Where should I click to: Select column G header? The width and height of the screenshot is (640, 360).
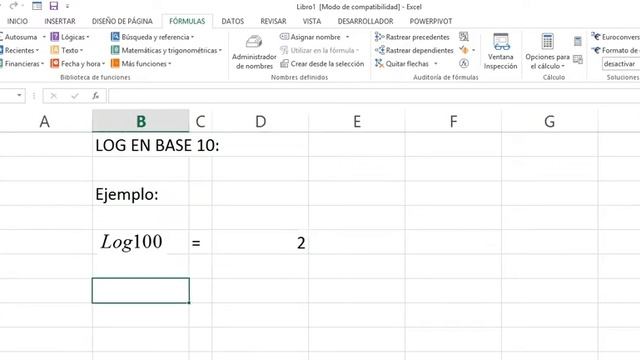(549, 121)
